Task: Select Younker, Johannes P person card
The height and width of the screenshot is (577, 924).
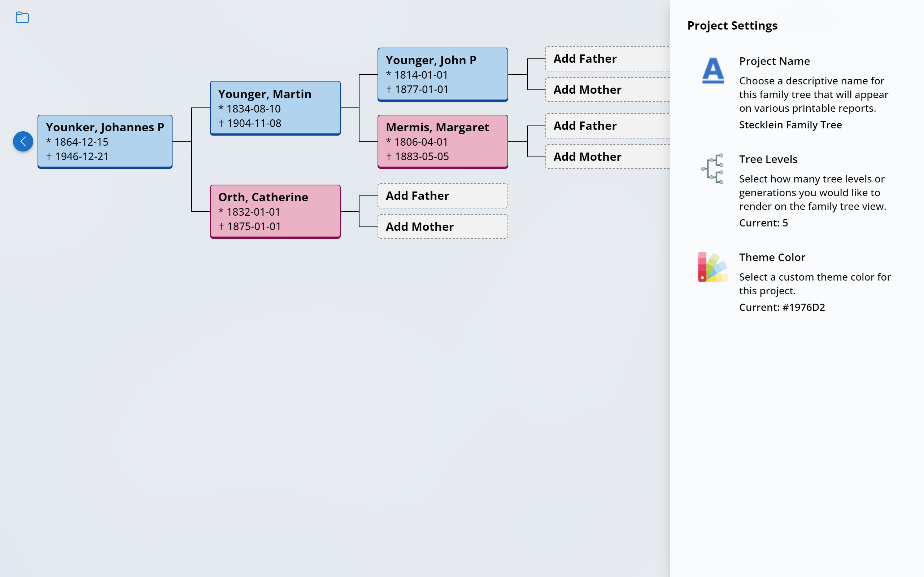Action: [x=105, y=142]
